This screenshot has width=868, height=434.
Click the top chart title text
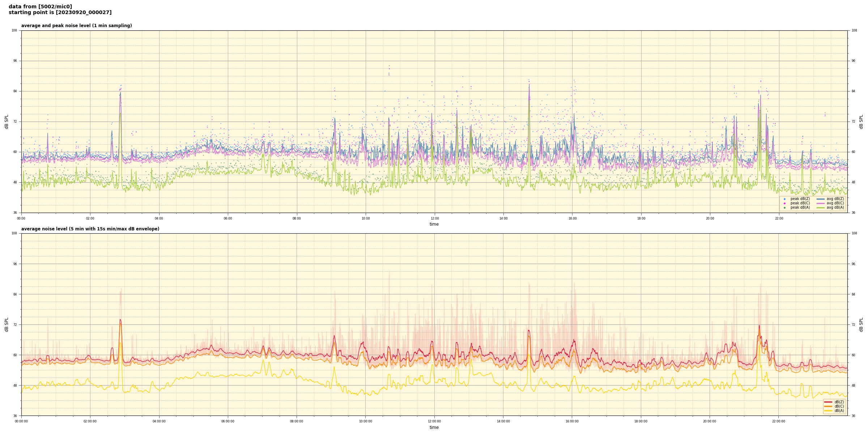(76, 26)
